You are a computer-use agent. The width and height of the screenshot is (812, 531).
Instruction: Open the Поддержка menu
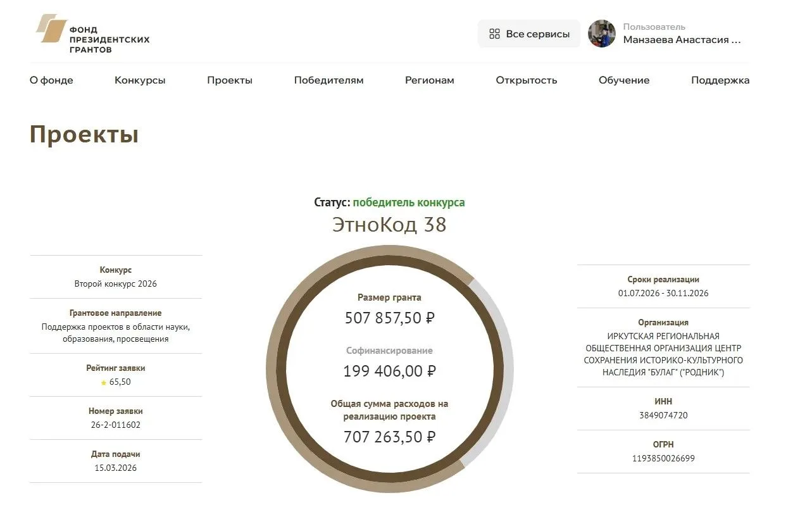(720, 80)
